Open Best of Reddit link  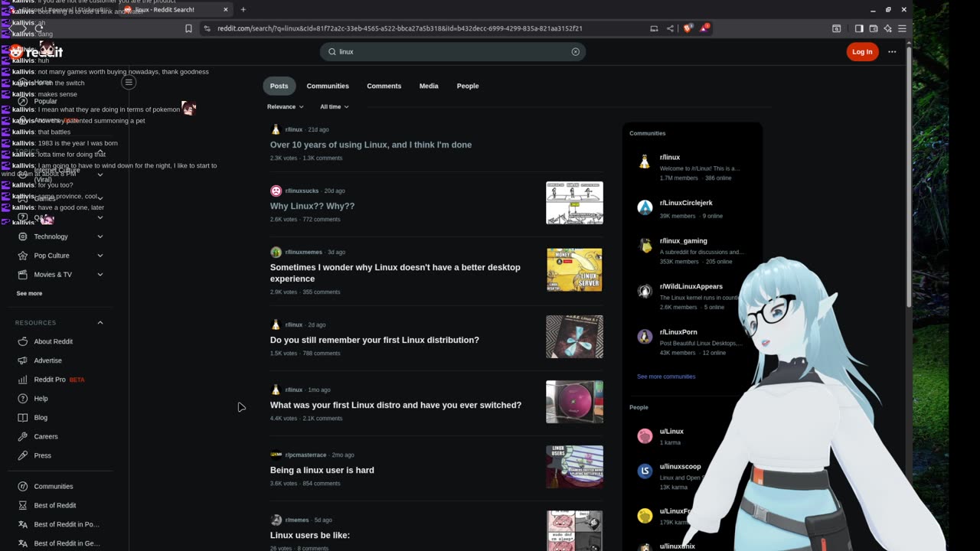click(55, 506)
